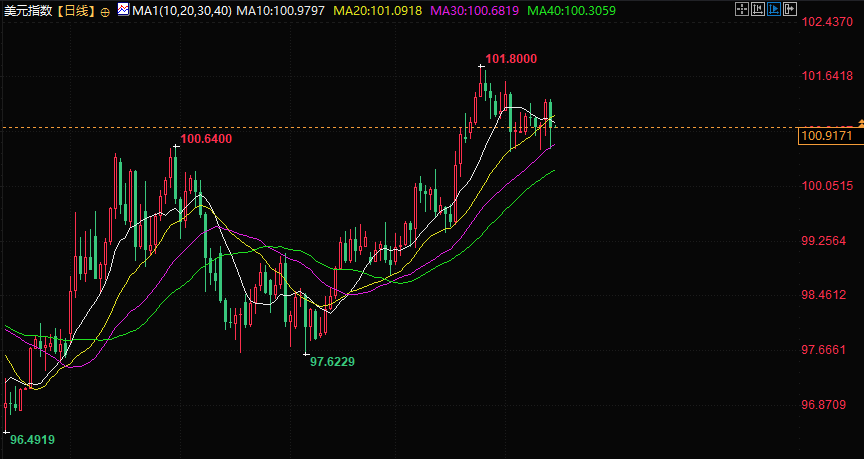
Task: Click the 99.2564 price axis label
Action: click(826, 241)
